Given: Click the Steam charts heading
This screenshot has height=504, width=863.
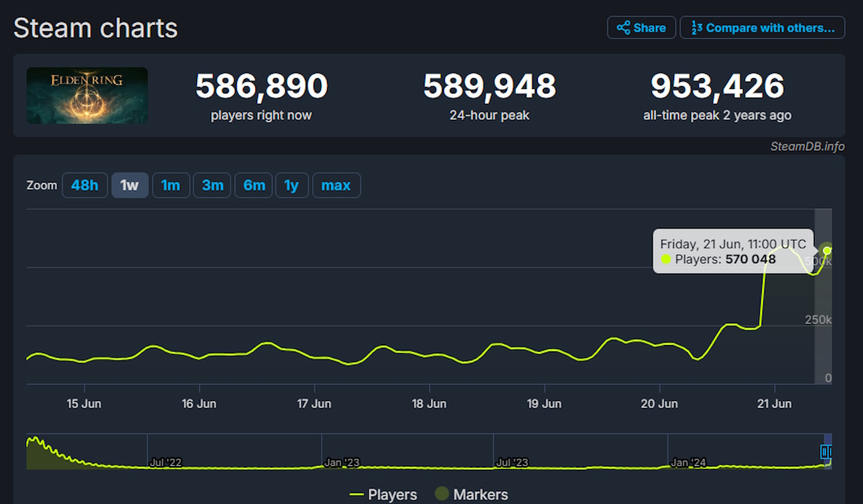Looking at the screenshot, I should [x=96, y=28].
